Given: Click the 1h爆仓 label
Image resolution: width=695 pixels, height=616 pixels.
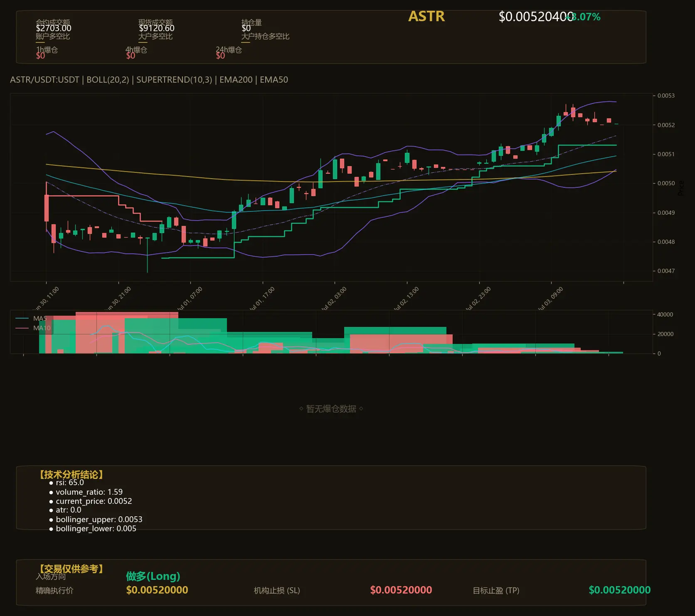Looking at the screenshot, I should pyautogui.click(x=47, y=50).
